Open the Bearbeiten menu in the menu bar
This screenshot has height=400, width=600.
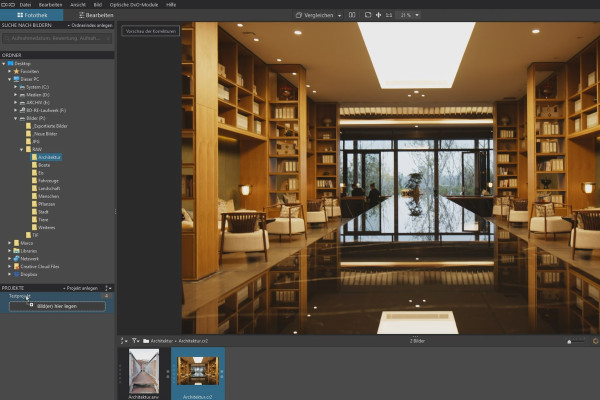(50, 5)
